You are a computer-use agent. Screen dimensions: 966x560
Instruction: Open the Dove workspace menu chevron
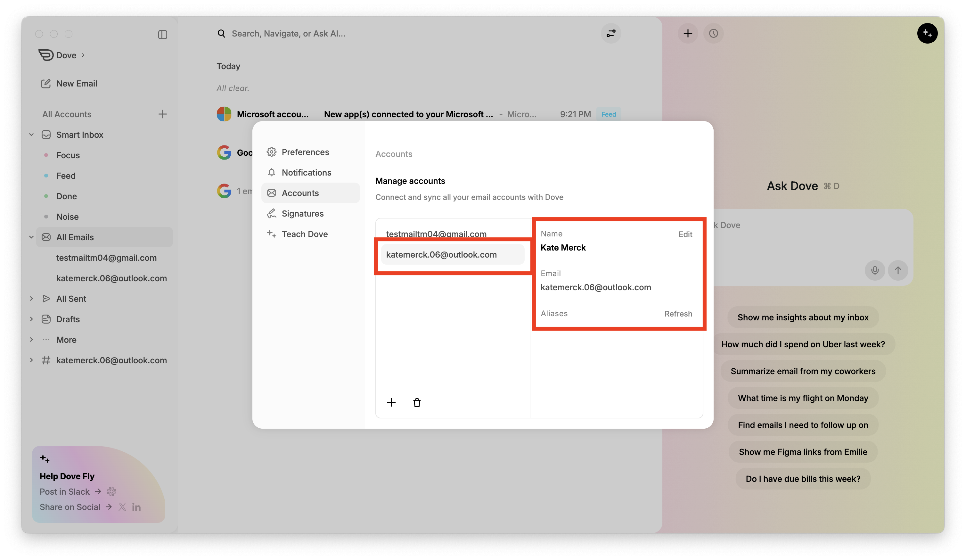tap(83, 55)
